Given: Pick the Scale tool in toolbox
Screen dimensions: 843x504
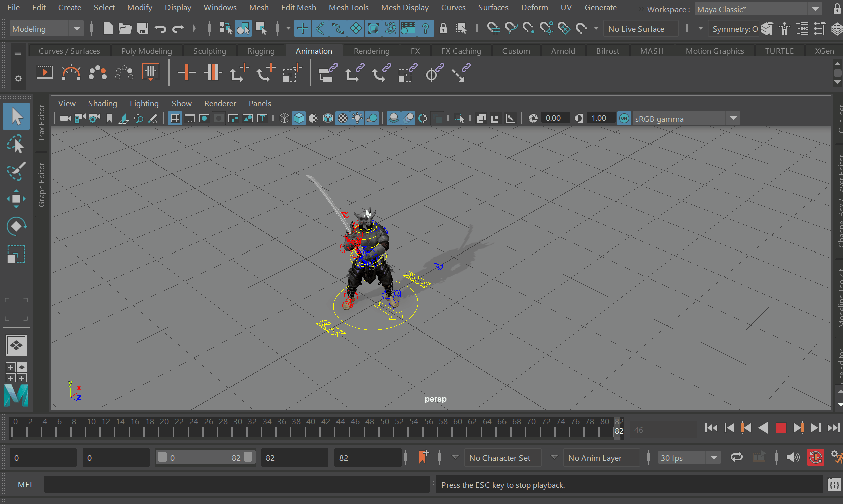Looking at the screenshot, I should (16, 254).
